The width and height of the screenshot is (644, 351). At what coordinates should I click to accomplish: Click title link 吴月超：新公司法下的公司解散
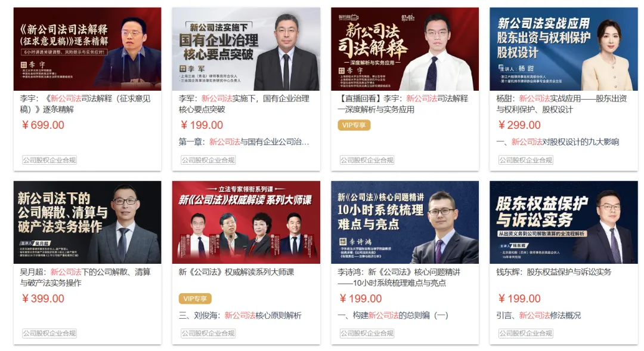(x=85, y=278)
